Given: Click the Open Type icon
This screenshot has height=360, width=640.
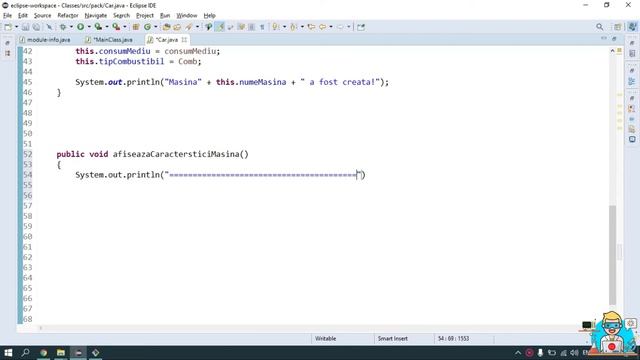Looking at the screenshot, I should point(166,27).
